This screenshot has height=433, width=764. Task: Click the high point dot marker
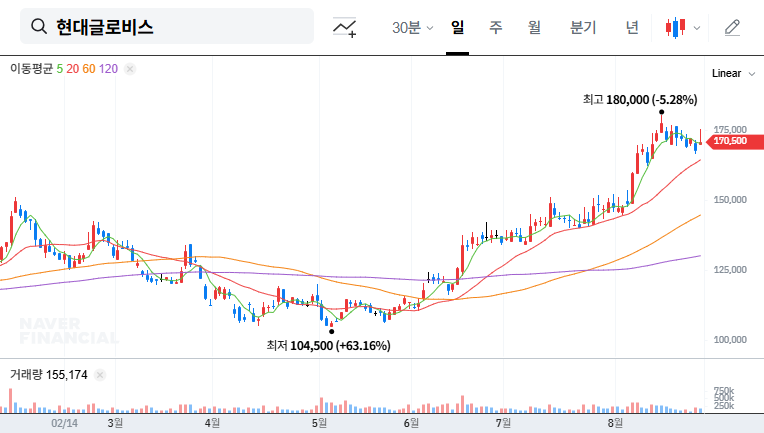click(x=661, y=112)
